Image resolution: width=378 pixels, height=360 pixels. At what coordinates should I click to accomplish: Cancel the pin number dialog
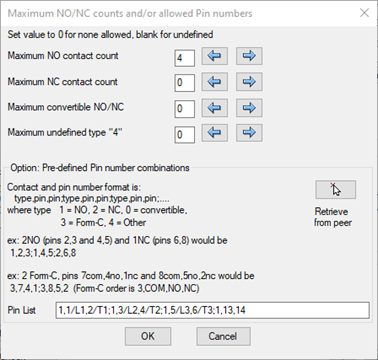[x=223, y=336]
